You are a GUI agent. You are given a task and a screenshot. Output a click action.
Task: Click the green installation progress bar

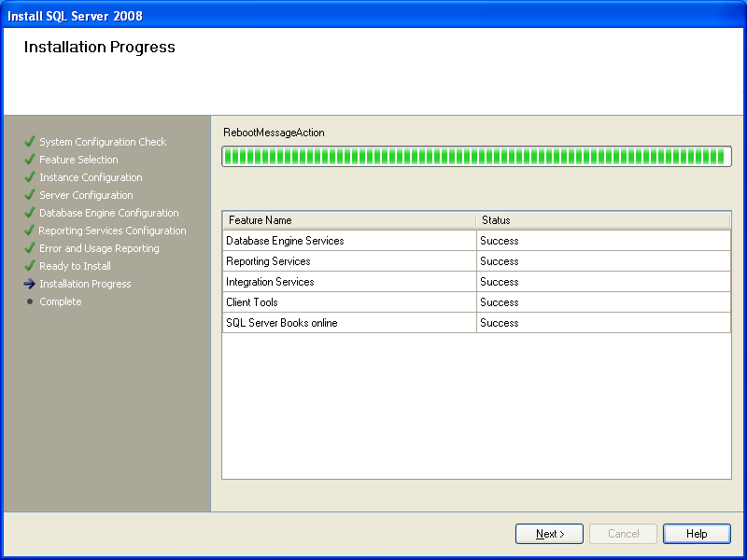tap(476, 156)
